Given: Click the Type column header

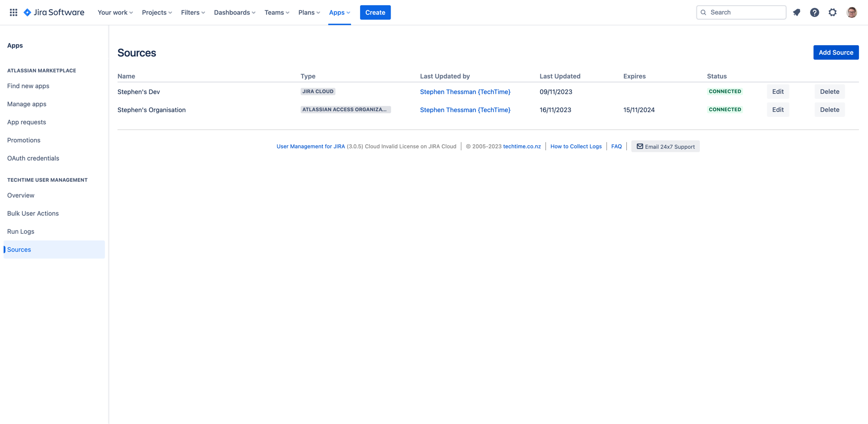Looking at the screenshot, I should (x=308, y=76).
